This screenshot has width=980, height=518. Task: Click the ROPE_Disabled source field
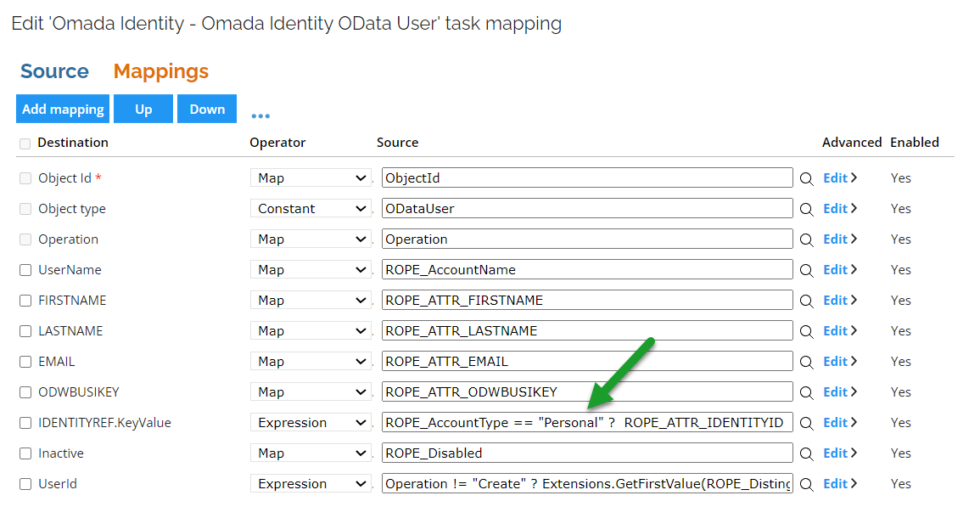pos(587,453)
